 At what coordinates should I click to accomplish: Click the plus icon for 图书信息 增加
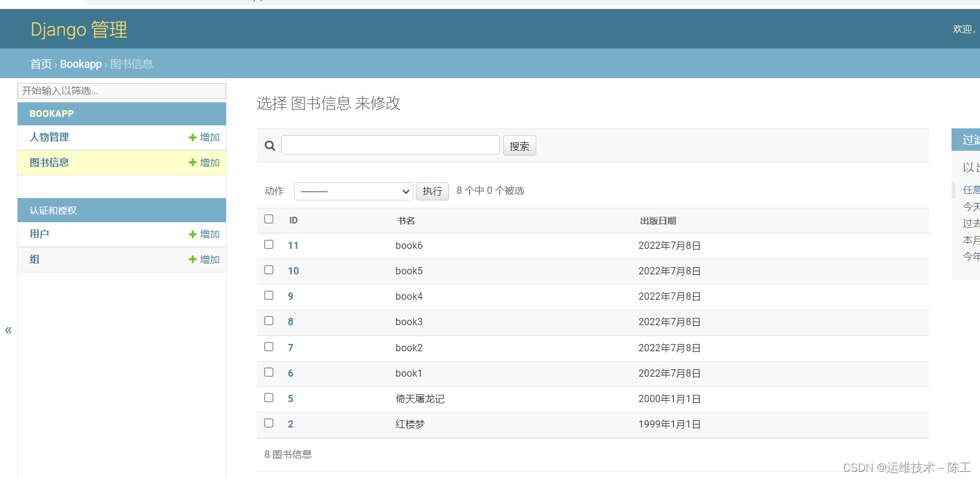coord(193,162)
